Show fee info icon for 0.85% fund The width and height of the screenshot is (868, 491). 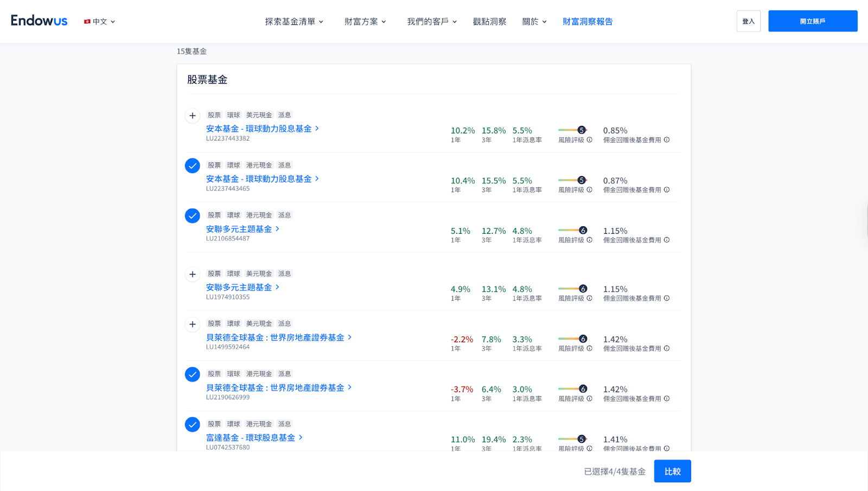coord(667,140)
